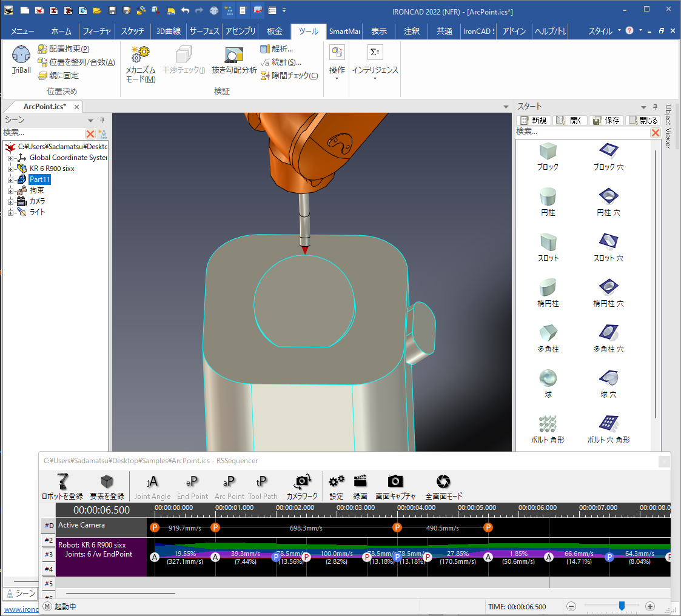Open カメラワーク camera work tool
This screenshot has width=681, height=616.
302,483
